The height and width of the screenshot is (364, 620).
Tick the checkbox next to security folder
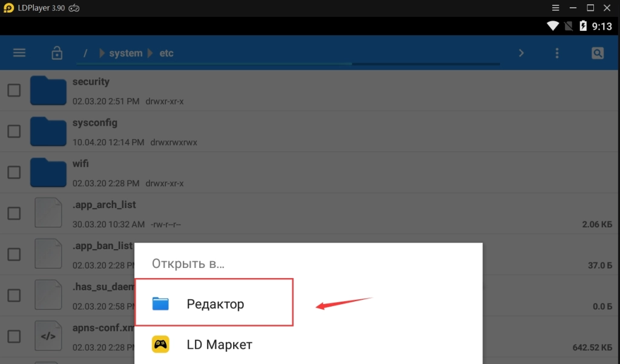[14, 89]
